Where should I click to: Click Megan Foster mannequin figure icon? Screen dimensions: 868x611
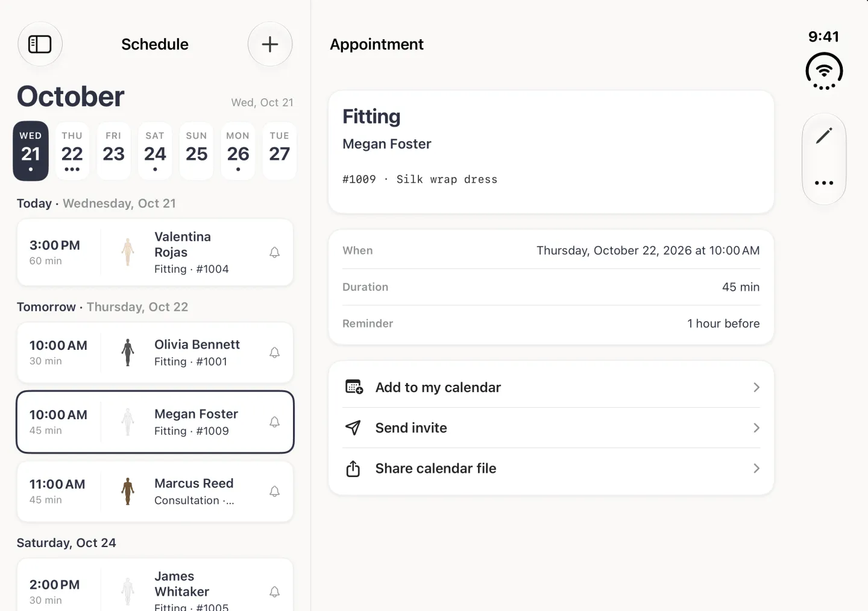coord(128,422)
